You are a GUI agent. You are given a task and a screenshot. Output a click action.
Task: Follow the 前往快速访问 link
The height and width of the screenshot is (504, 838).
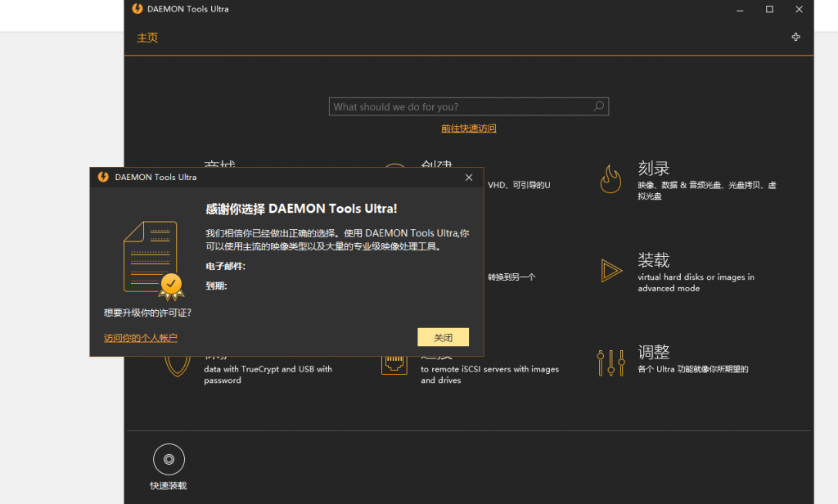(x=469, y=128)
